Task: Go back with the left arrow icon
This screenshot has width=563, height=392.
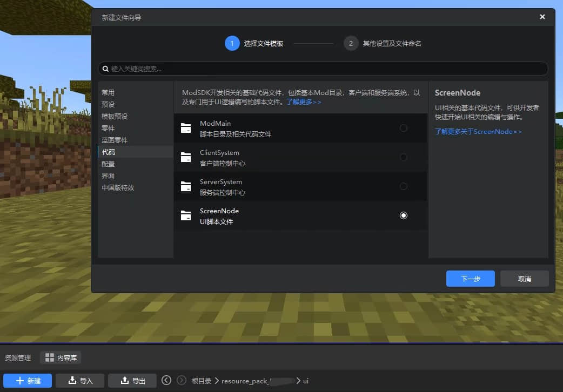Action: coord(166,380)
